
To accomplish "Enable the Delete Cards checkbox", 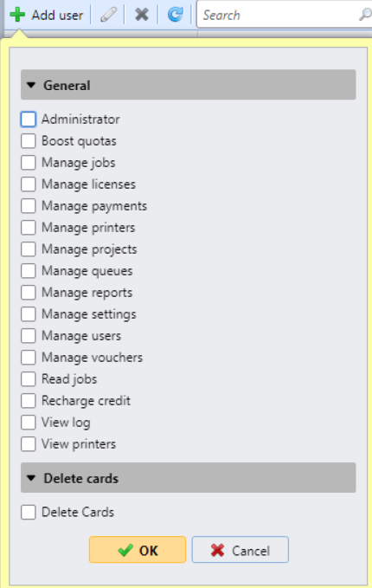I will [x=29, y=513].
